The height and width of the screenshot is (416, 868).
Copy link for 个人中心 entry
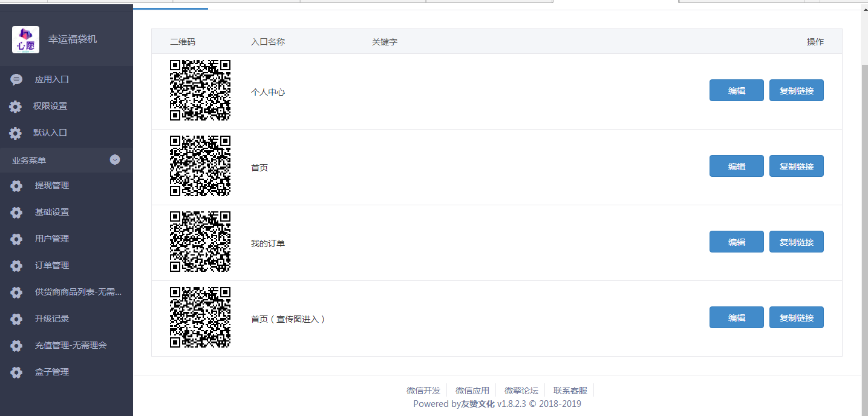797,90
